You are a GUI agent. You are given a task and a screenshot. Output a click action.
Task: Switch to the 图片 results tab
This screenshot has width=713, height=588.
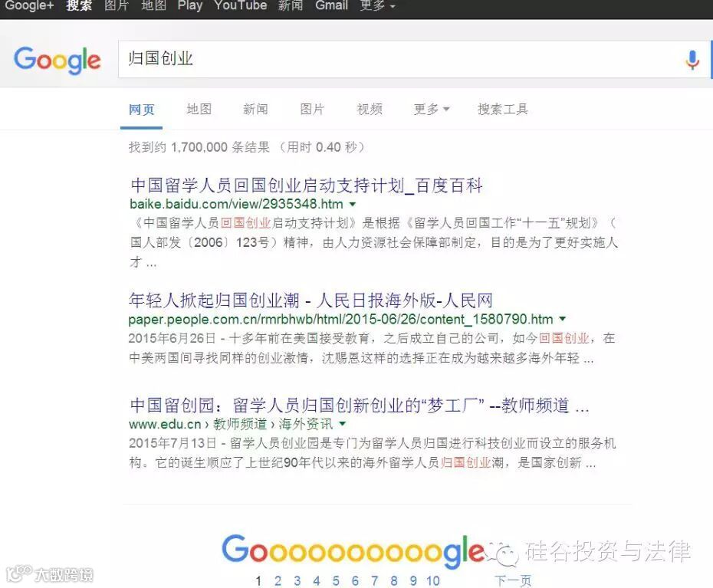[x=312, y=109]
